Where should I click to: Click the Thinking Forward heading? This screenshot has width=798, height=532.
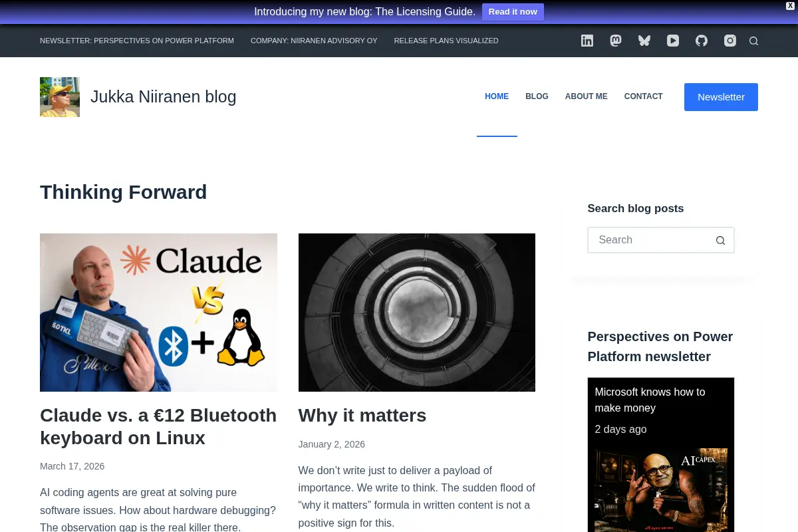123,192
